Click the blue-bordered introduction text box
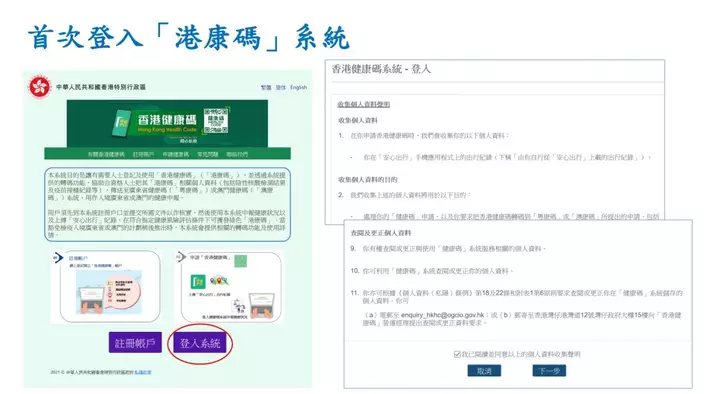 pos(167,205)
